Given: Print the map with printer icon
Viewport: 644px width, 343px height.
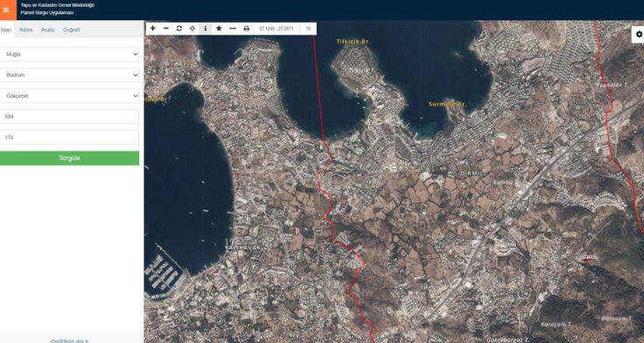Looking at the screenshot, I should pyautogui.click(x=246, y=28).
